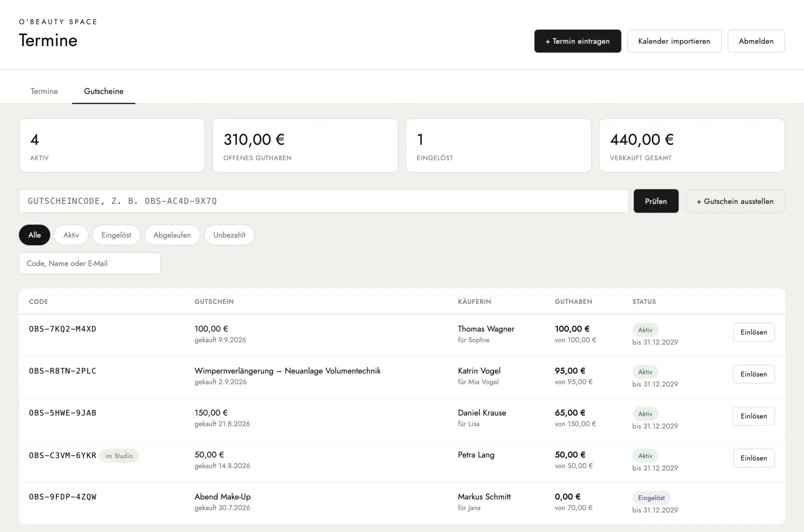This screenshot has width=804, height=532.
Task: Click the 'Code, Name oder E-Mail' search field
Action: [90, 263]
